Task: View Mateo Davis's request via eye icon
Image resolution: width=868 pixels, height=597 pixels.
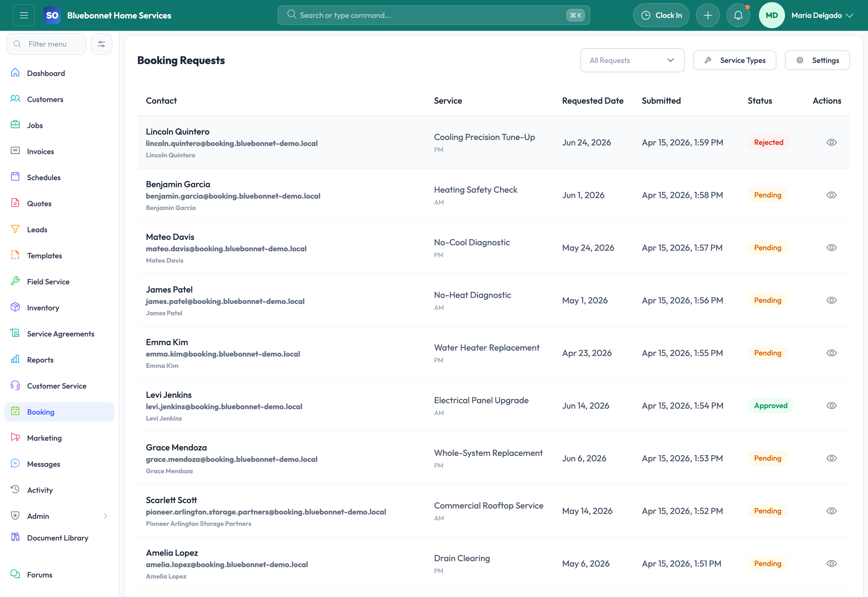Action: point(831,248)
